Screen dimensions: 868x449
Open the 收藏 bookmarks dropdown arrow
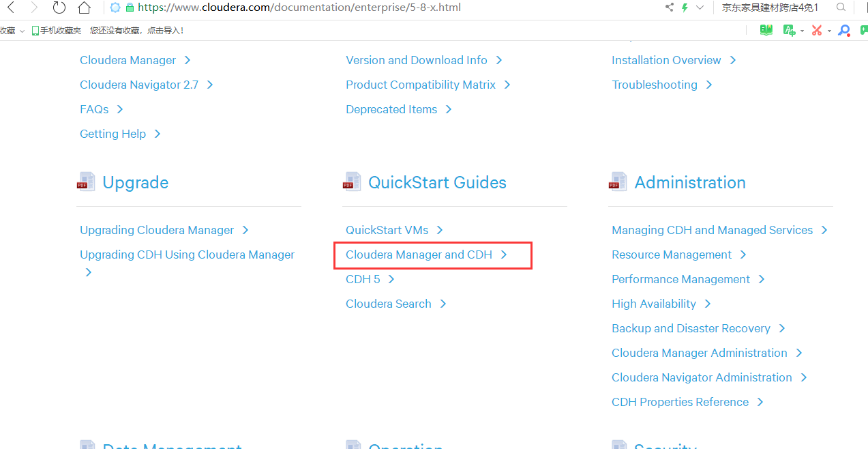(23, 31)
